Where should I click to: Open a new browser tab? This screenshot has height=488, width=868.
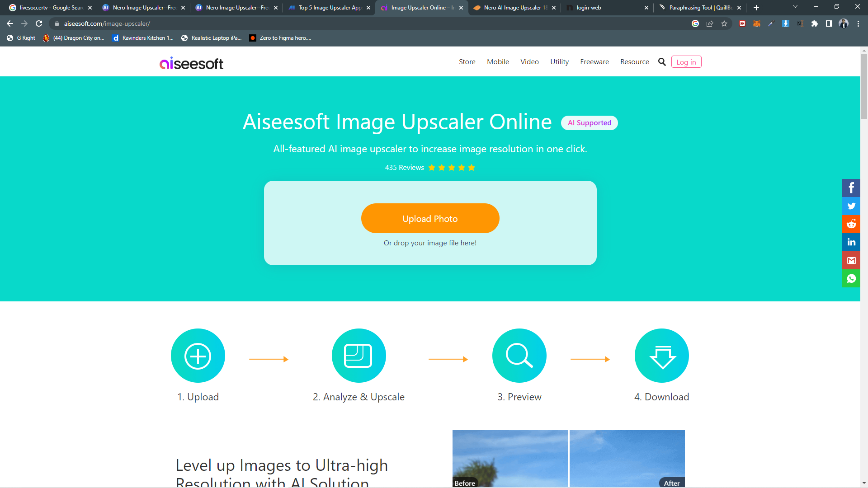(x=756, y=8)
